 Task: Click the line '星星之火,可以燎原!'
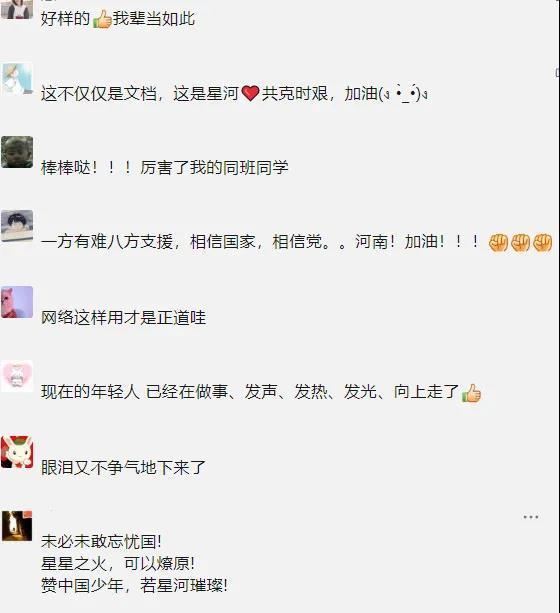click(x=118, y=563)
